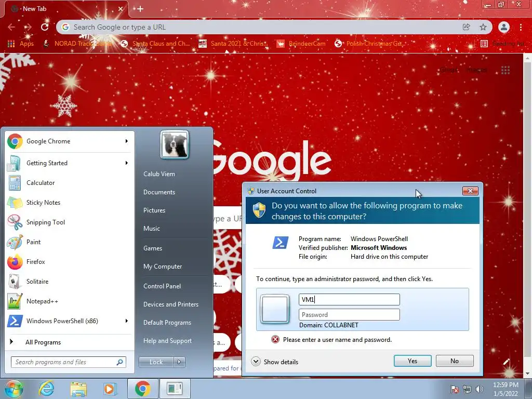Expand Getting Started submenu arrow
Screen dimensions: 532x399
[x=127, y=163]
